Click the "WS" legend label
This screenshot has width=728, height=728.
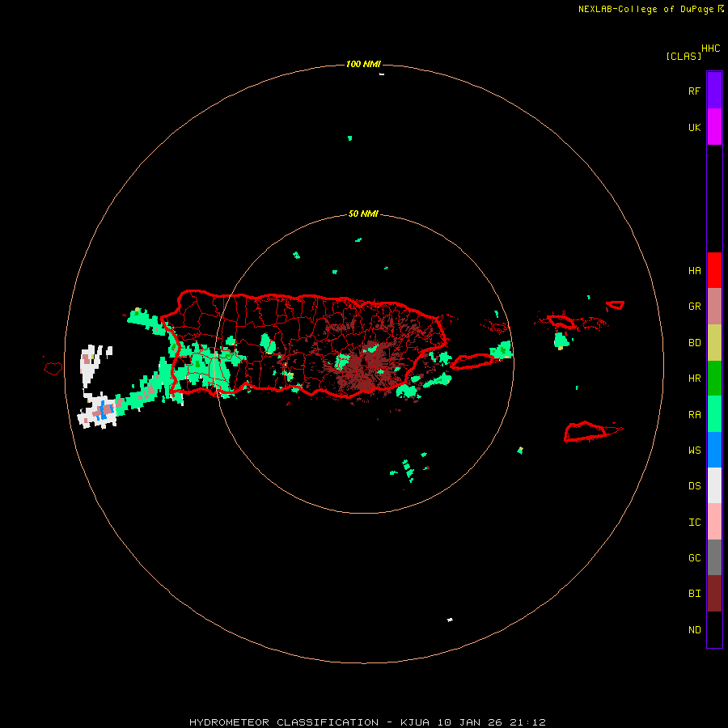(x=694, y=451)
